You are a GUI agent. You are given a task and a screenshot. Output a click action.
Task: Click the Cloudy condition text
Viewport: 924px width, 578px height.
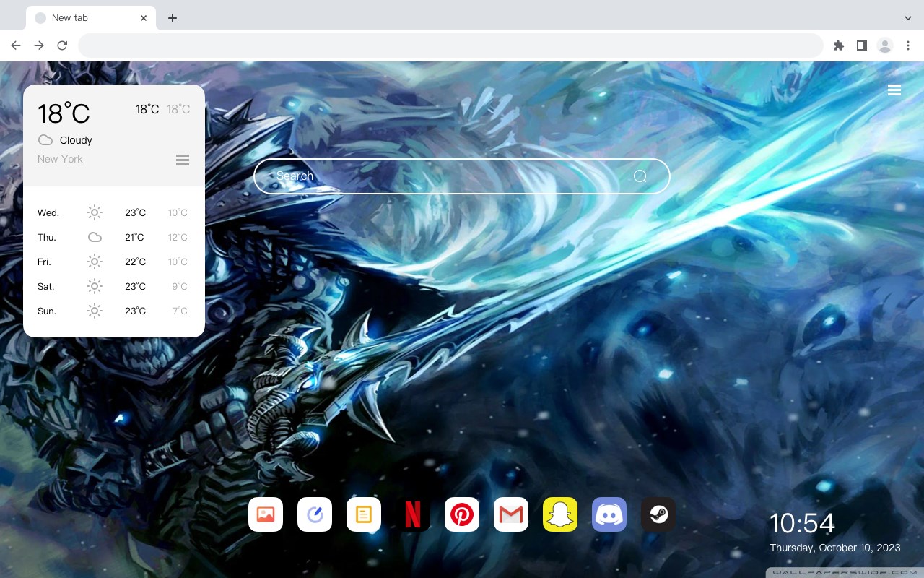(x=76, y=140)
